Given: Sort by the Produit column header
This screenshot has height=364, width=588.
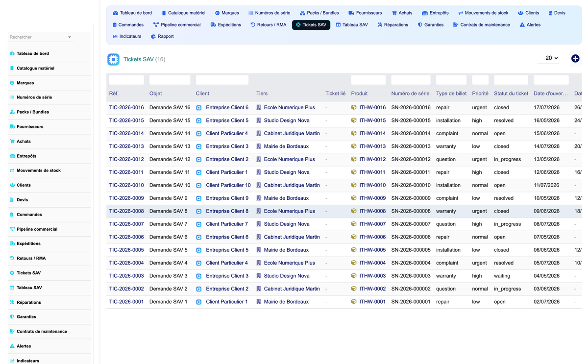Looking at the screenshot, I should [x=359, y=94].
